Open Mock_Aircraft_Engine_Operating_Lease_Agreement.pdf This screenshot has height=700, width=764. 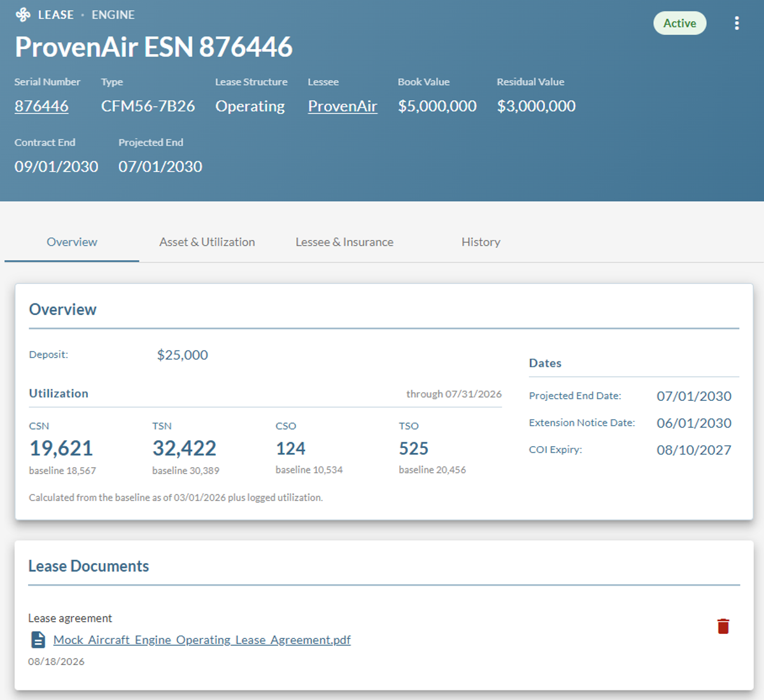pos(202,640)
